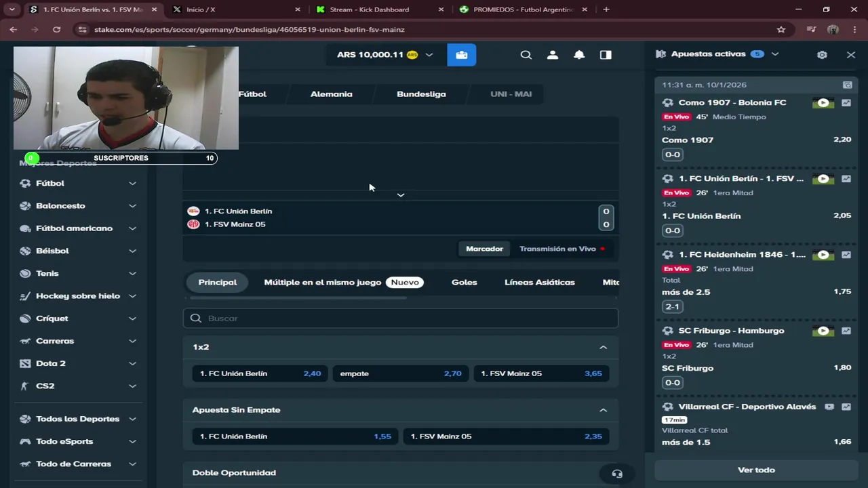Open stats chart icon for Como 1907 bet
Screen dimensions: 868x488
(x=846, y=103)
